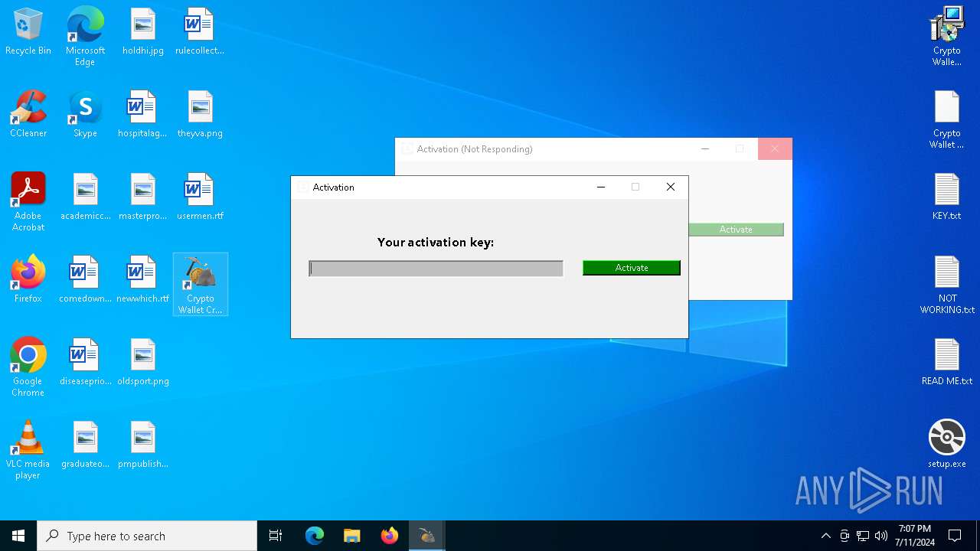Open File Explorer from taskbar
The width and height of the screenshot is (980, 551).
click(x=352, y=536)
